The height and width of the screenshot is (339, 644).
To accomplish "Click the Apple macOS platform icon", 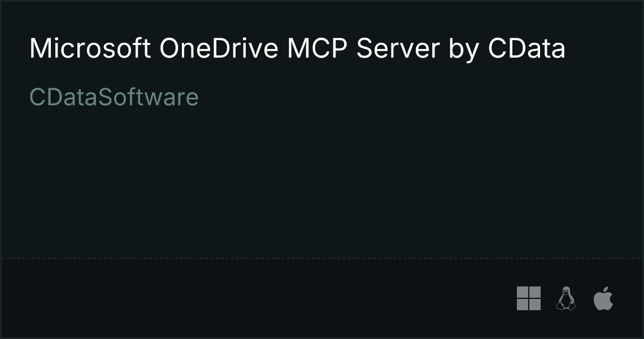I will [603, 298].
